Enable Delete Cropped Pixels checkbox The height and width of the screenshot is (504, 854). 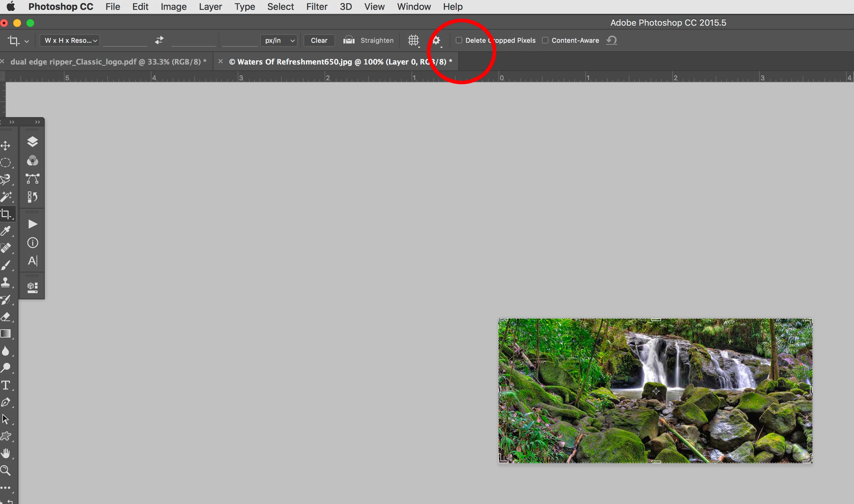[459, 40]
